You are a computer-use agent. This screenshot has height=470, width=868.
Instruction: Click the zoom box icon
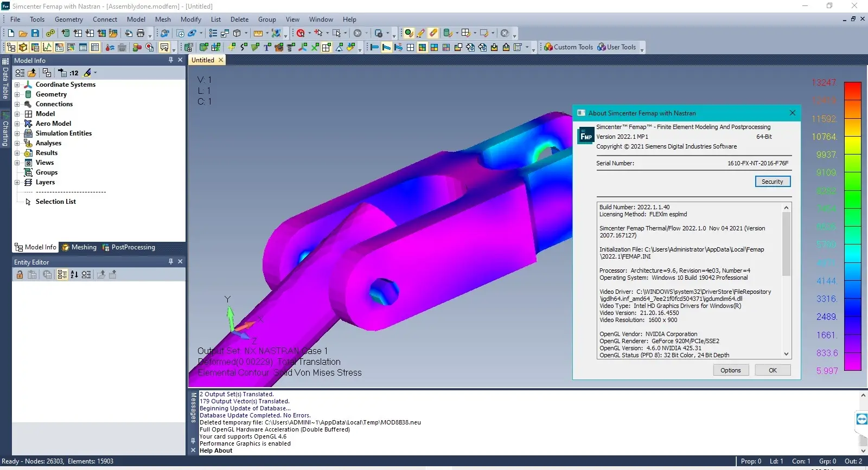pos(180,33)
